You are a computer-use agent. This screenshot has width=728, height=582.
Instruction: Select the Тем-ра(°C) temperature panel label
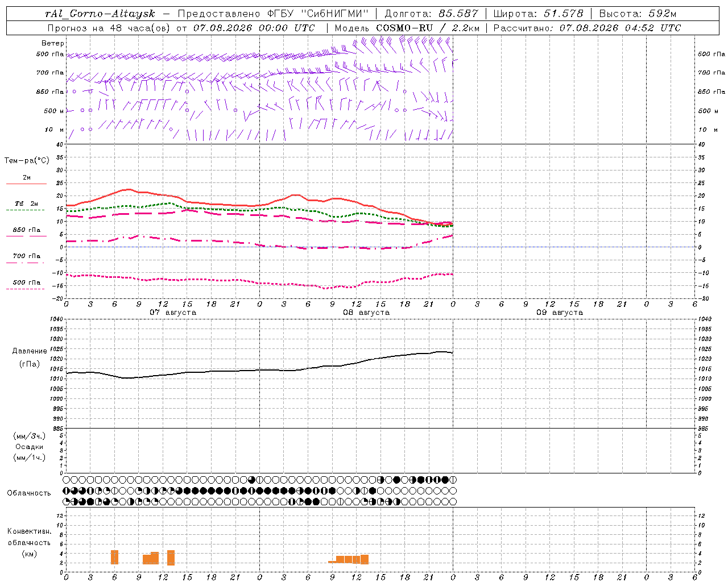click(x=27, y=161)
